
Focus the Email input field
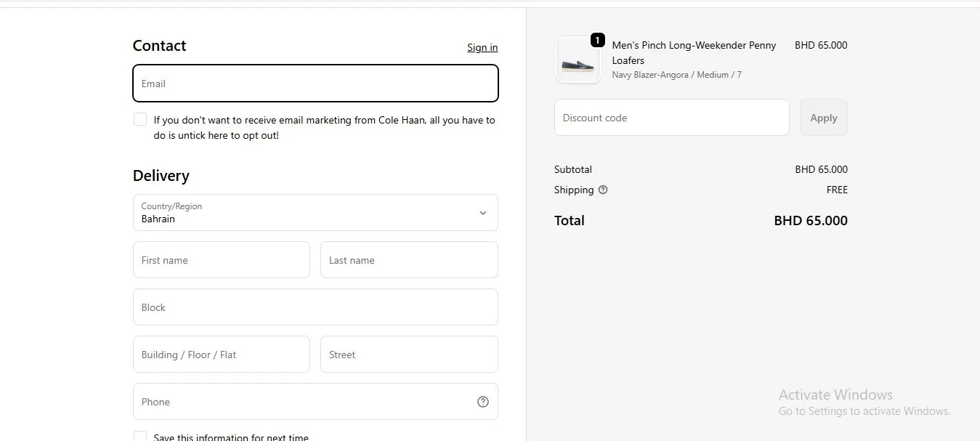coord(315,84)
